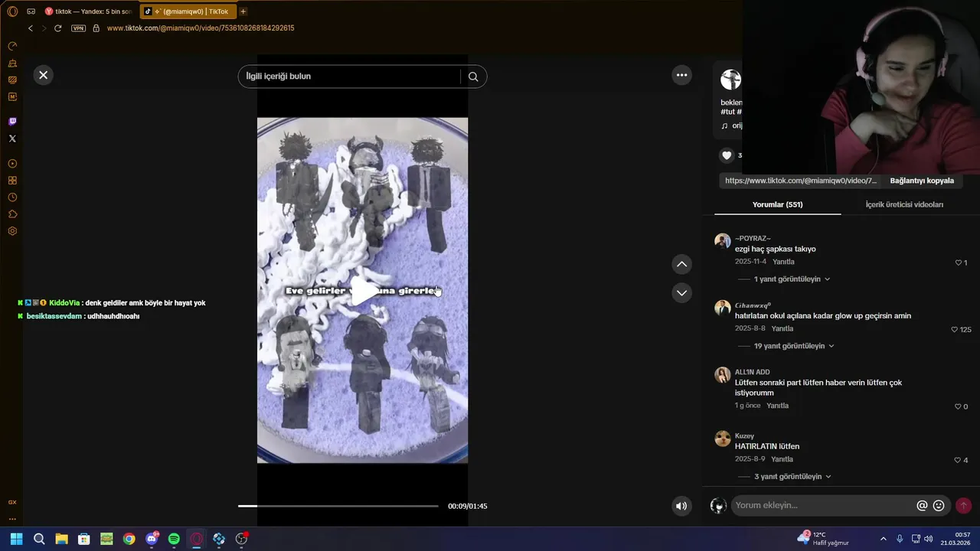Like the video with heart icon
The image size is (980, 551).
[x=727, y=155]
